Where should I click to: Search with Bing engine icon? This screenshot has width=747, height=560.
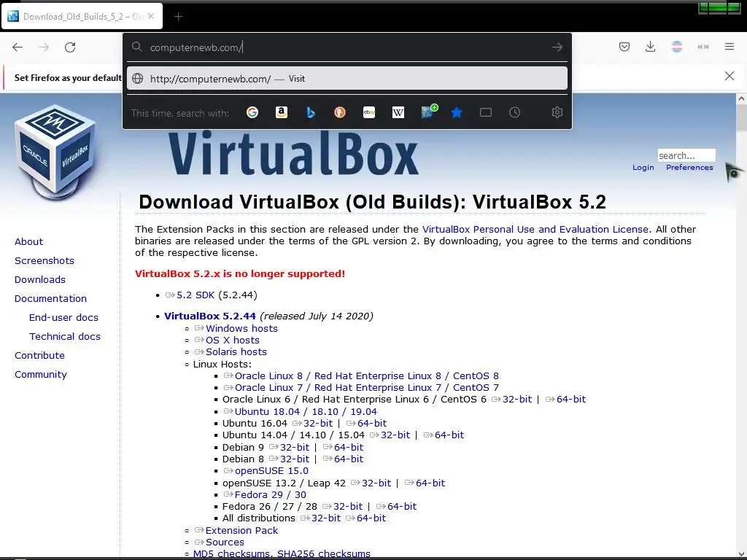[311, 112]
